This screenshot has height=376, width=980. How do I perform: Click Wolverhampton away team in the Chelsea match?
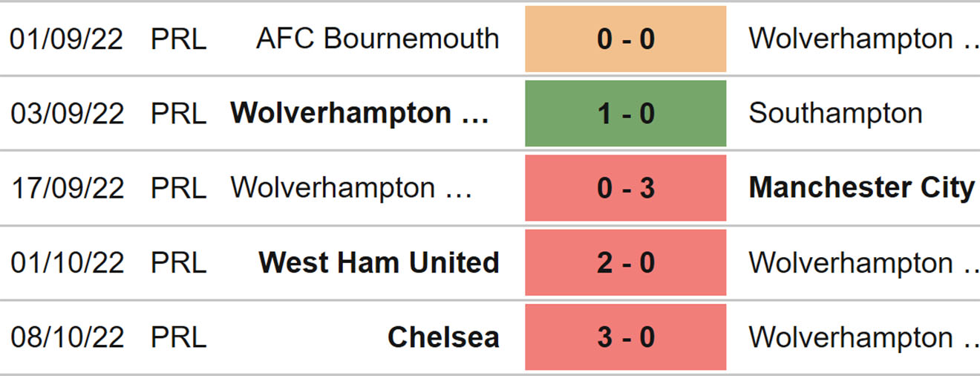click(x=863, y=337)
